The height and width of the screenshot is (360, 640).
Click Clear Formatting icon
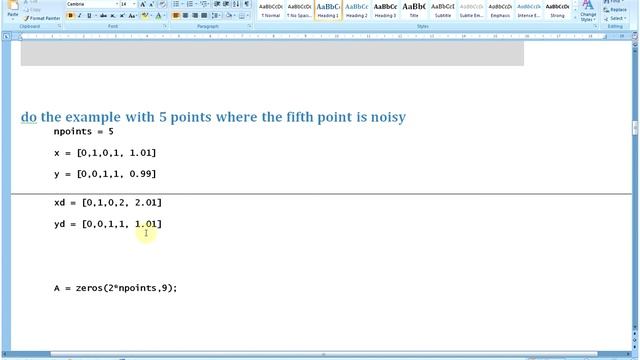[x=162, y=4]
